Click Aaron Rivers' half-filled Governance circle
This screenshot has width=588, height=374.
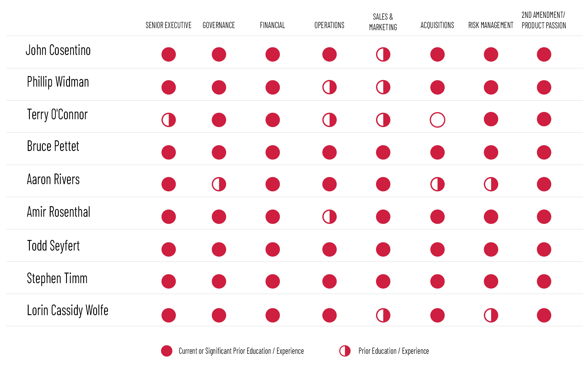click(x=219, y=184)
